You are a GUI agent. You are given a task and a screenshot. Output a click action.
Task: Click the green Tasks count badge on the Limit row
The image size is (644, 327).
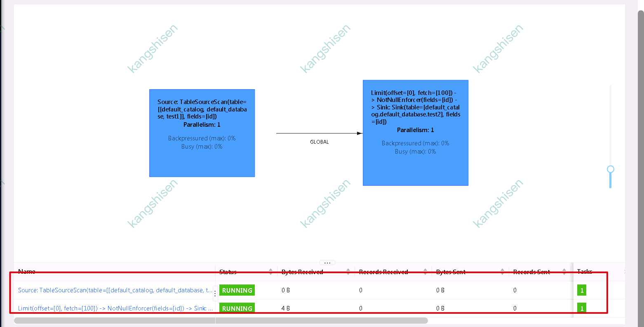click(x=581, y=308)
